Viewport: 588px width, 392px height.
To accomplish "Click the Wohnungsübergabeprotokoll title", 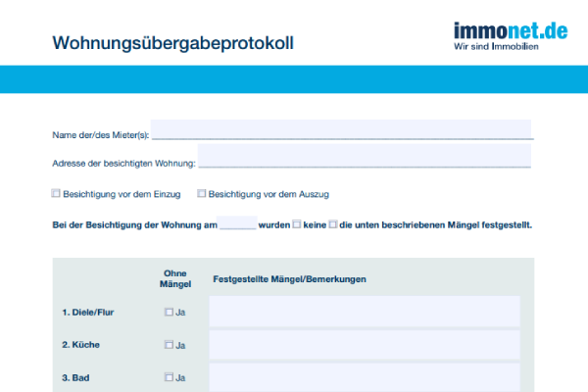I will (172, 44).
